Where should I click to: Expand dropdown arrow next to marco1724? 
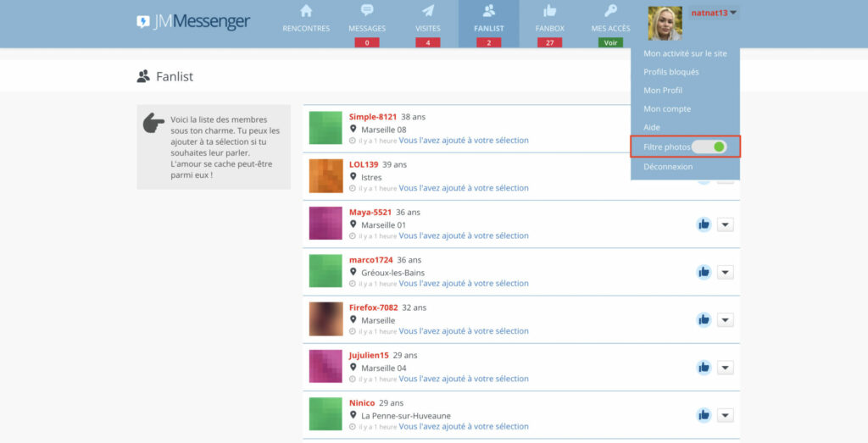(x=726, y=272)
